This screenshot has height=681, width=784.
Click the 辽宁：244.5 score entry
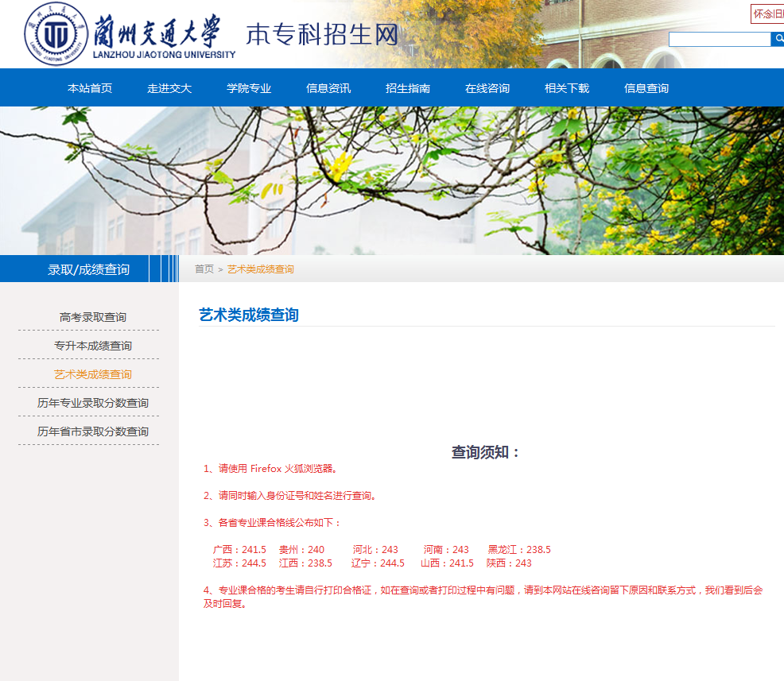378,563
